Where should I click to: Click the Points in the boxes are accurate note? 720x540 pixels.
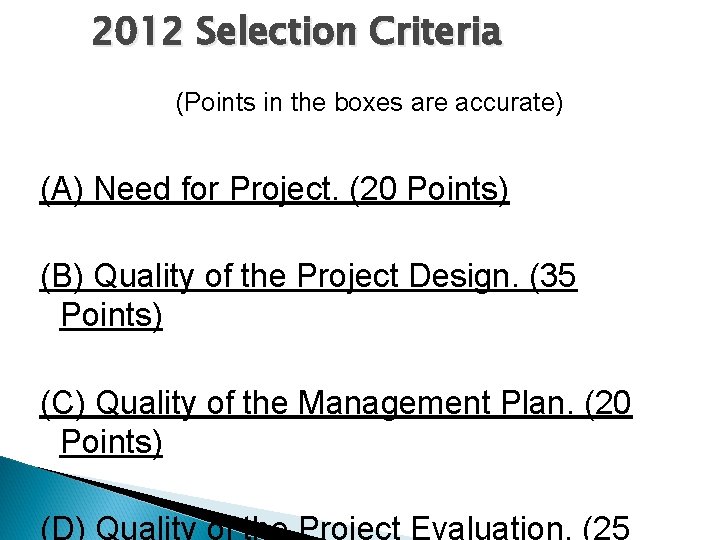pos(369,102)
